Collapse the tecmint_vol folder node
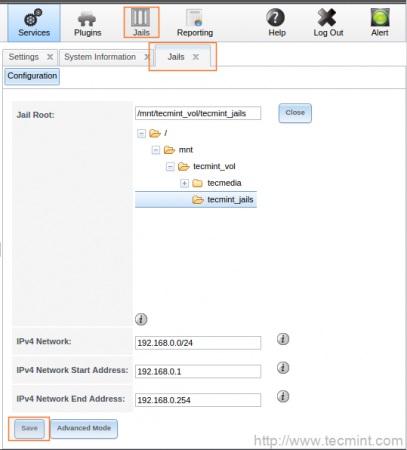This screenshot has height=450, width=407. (170, 166)
